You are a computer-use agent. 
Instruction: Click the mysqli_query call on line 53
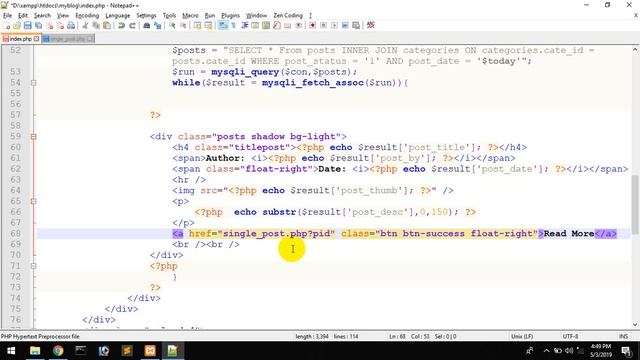click(x=245, y=72)
